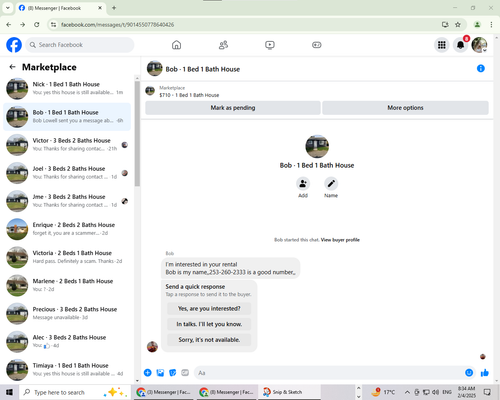Screen dimensions: 500x400
Task: Click the back arrow beside Marketplace
Action: pyautogui.click(x=12, y=67)
